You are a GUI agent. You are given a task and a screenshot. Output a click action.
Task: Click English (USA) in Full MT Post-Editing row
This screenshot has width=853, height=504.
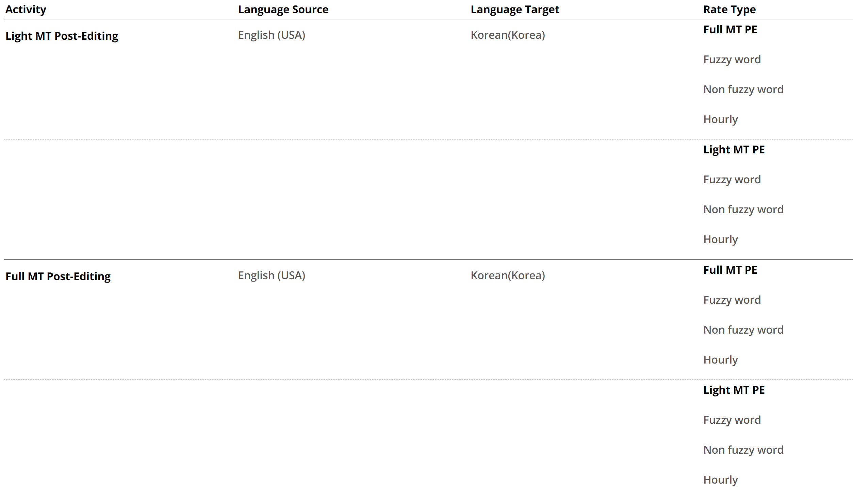(x=272, y=275)
